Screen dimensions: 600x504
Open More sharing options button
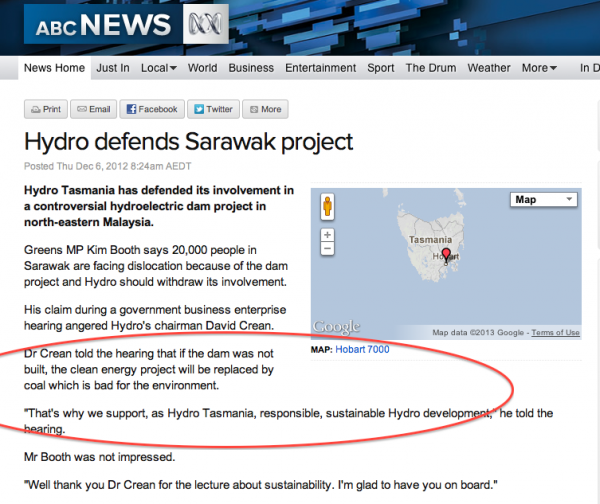[265, 109]
